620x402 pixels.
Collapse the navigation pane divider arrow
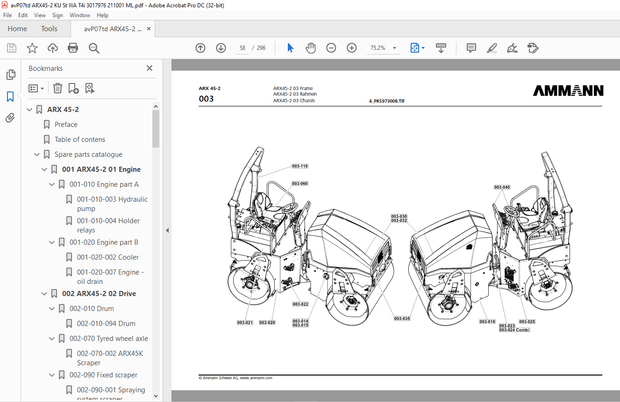167,230
